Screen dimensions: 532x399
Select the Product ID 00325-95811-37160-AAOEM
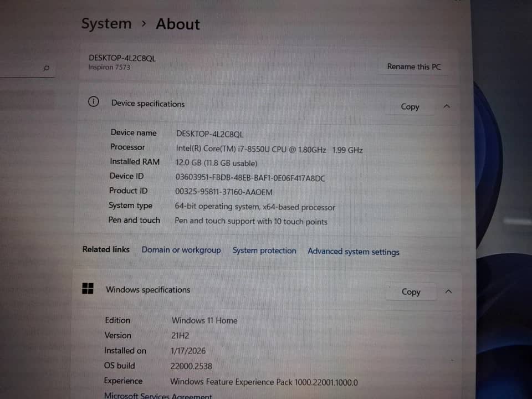[x=223, y=192]
